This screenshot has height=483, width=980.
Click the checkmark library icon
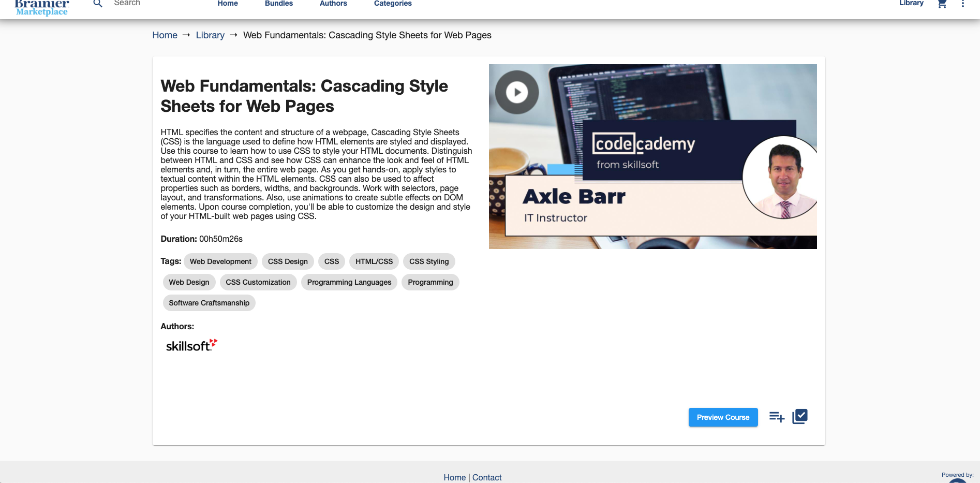[x=800, y=416]
